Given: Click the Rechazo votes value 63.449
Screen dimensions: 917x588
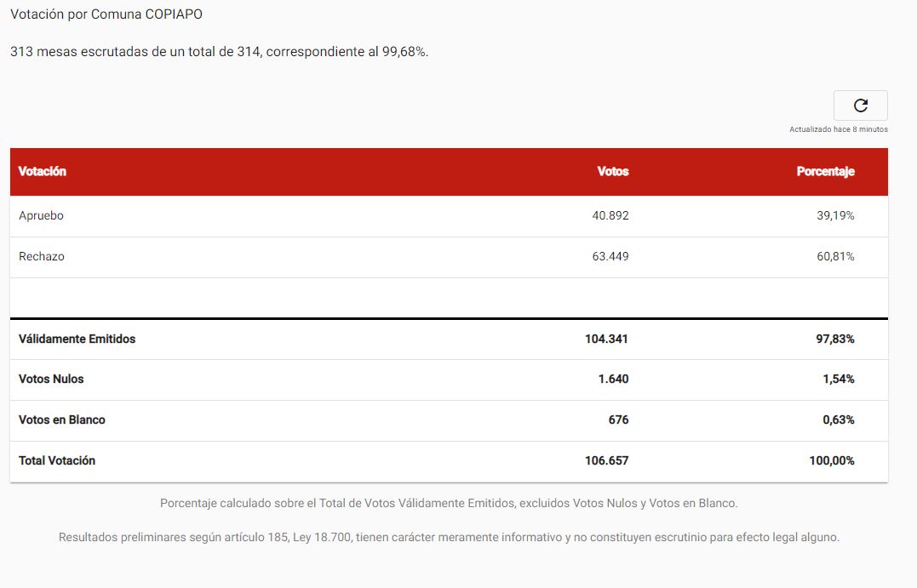Looking at the screenshot, I should [610, 257].
